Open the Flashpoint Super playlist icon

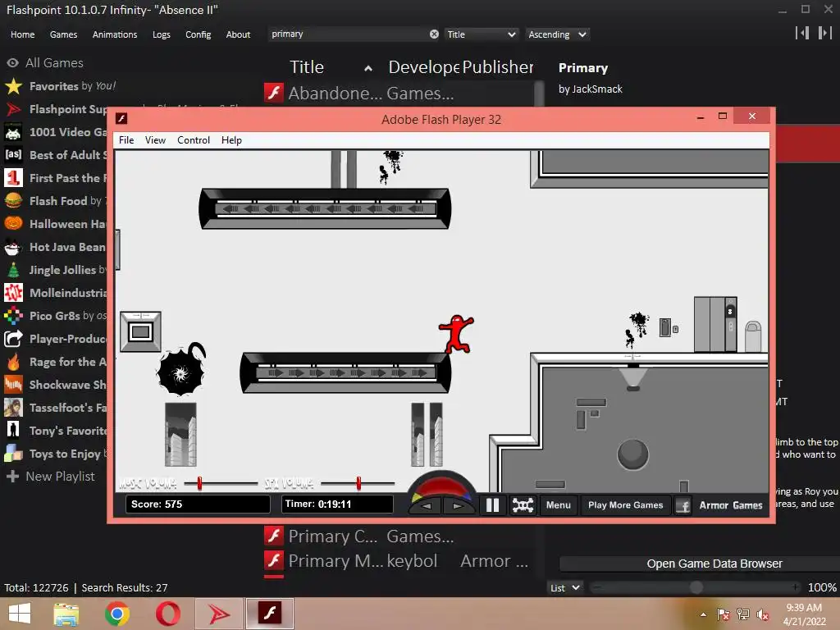pos(13,109)
